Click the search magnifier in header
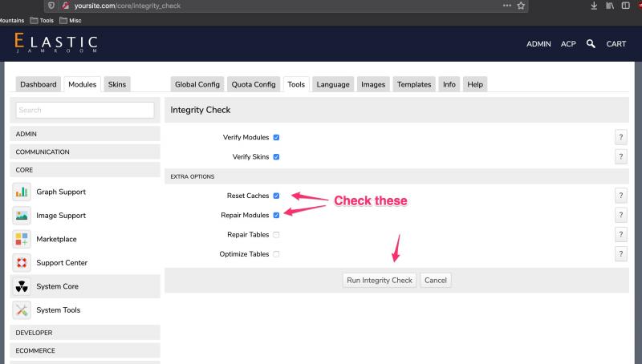Screen dimensions: 642x364 591,43
